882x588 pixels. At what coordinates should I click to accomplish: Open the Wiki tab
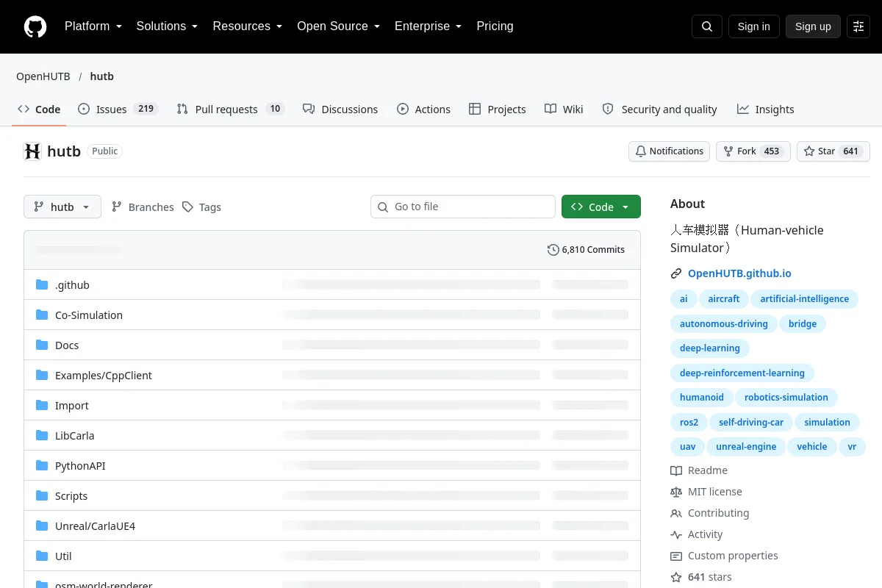pyautogui.click(x=564, y=110)
